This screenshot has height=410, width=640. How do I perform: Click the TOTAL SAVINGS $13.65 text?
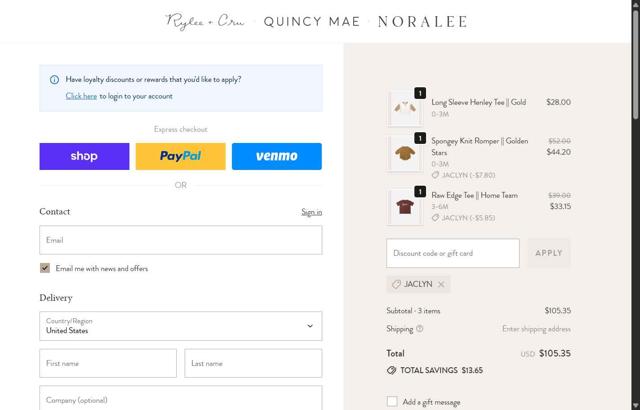coord(441,370)
